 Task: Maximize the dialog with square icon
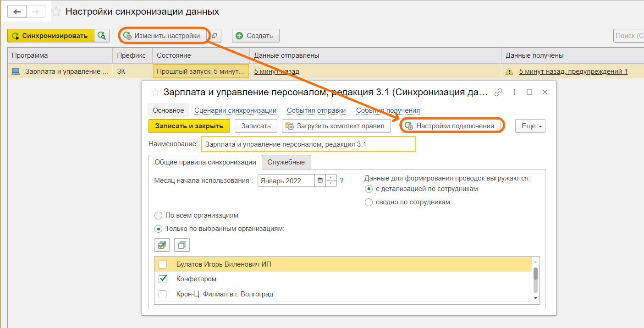(x=529, y=92)
